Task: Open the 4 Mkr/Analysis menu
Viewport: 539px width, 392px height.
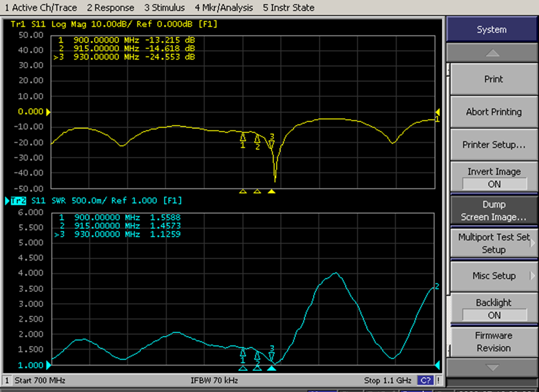Action: [224, 8]
